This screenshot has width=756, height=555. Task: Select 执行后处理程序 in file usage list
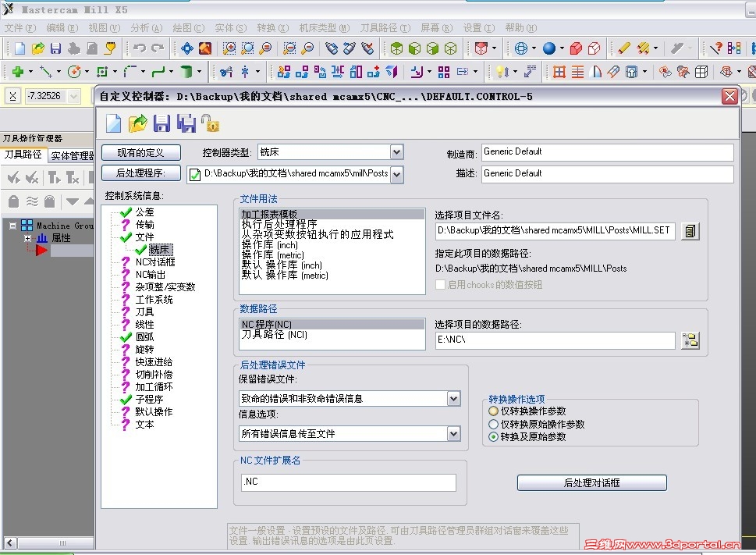tap(279, 224)
